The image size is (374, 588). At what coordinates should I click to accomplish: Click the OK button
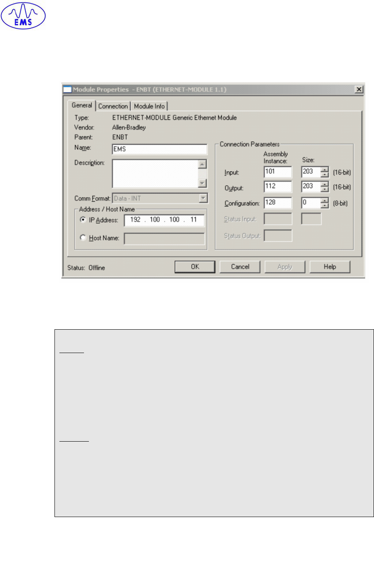(x=195, y=267)
